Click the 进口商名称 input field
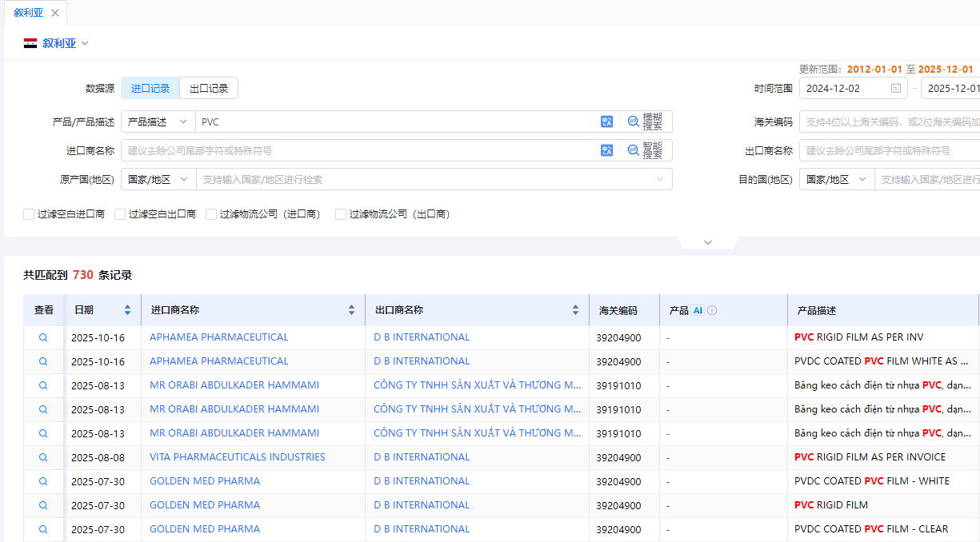Screen dimensions: 980x542 360,150
